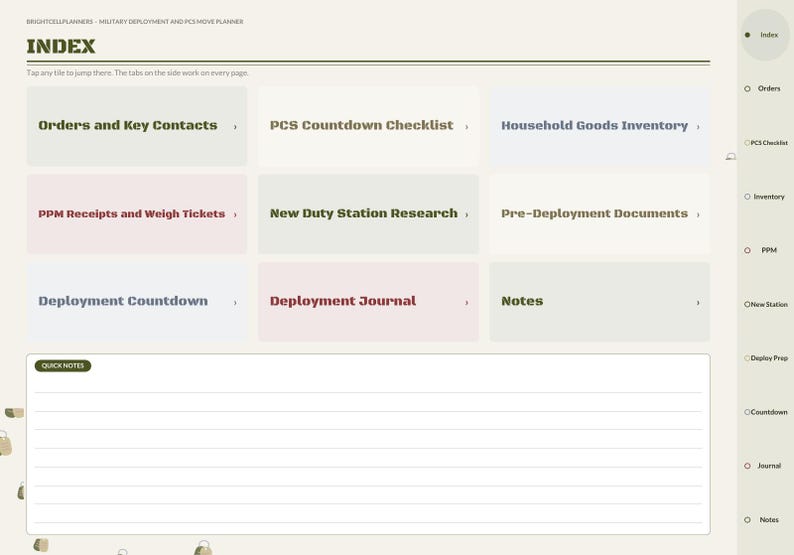Click the 'Tap any tile to jump there' hint text
794x555 pixels.
point(137,73)
